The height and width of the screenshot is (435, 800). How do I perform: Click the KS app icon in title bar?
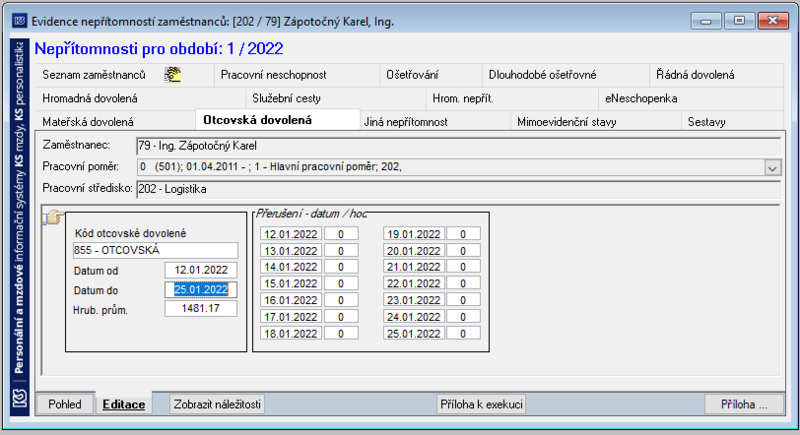click(19, 21)
